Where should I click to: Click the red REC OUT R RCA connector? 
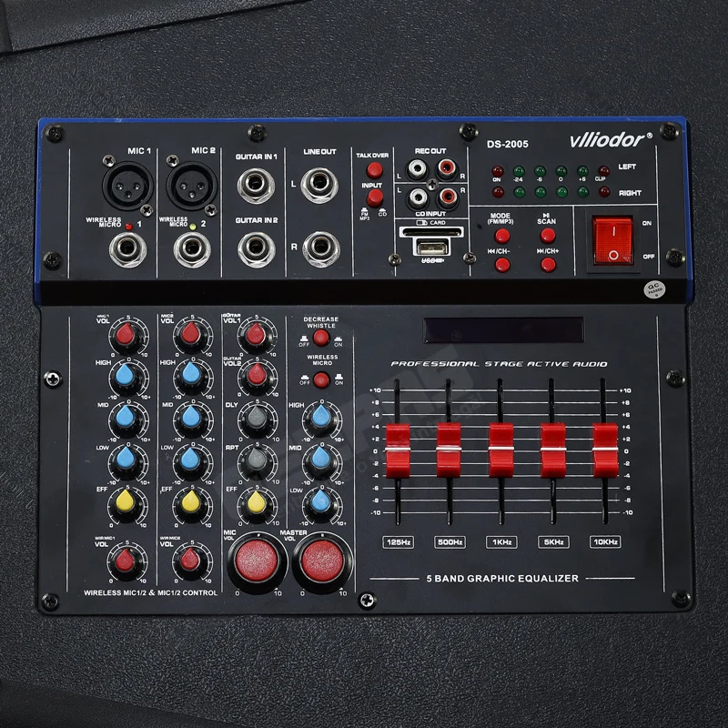(x=447, y=168)
